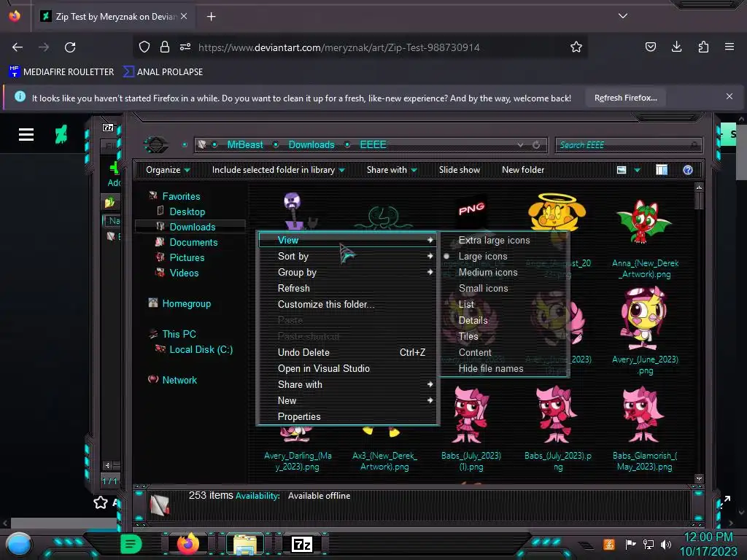Open the Firefox downloads panel
The image size is (747, 560).
[x=676, y=47]
